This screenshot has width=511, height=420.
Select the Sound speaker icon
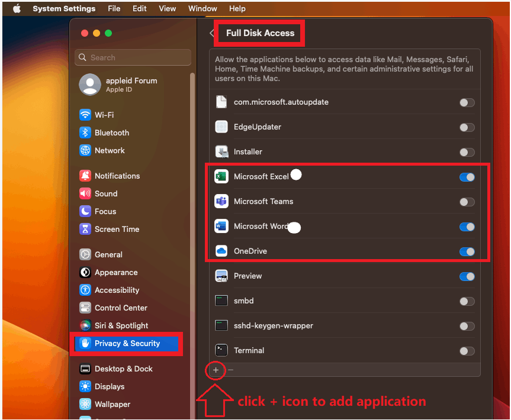coord(85,193)
